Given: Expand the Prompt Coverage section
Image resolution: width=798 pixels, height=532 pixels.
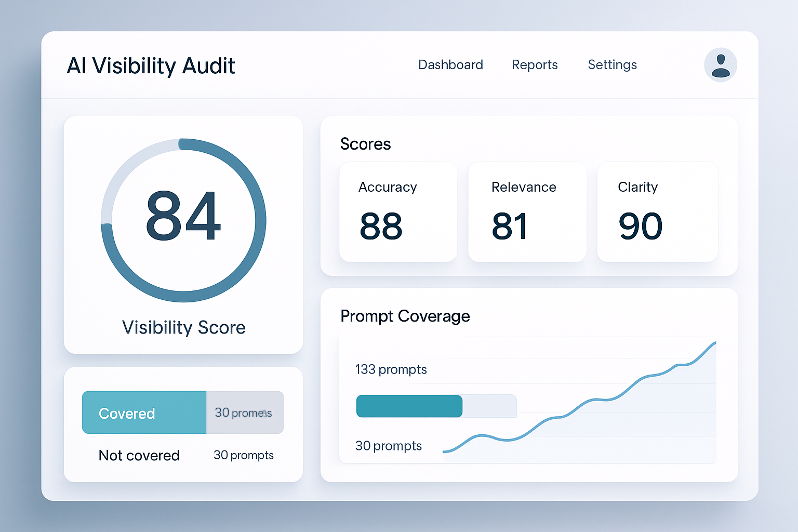Looking at the screenshot, I should (x=405, y=316).
